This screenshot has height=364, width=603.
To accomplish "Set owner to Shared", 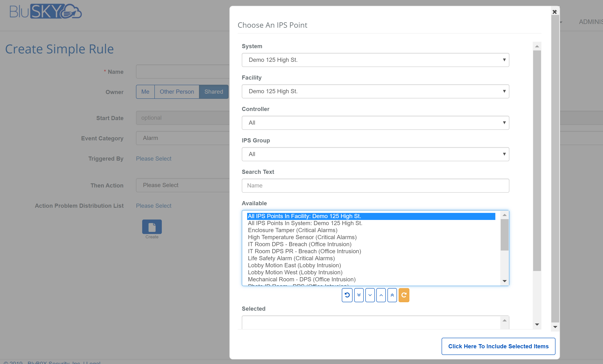I will click(x=213, y=92).
